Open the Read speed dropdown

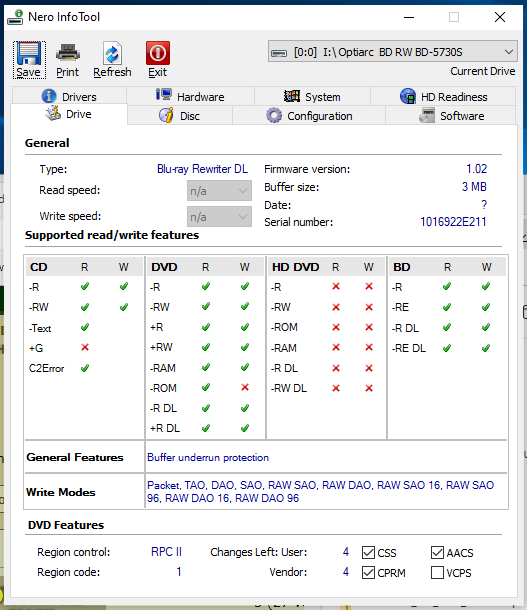[219, 191]
